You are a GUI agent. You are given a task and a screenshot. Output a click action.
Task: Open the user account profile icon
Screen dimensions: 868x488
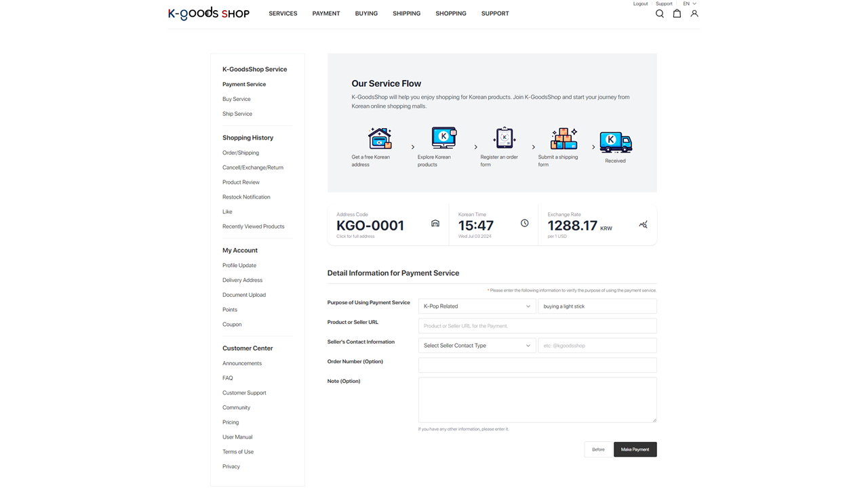(x=694, y=14)
